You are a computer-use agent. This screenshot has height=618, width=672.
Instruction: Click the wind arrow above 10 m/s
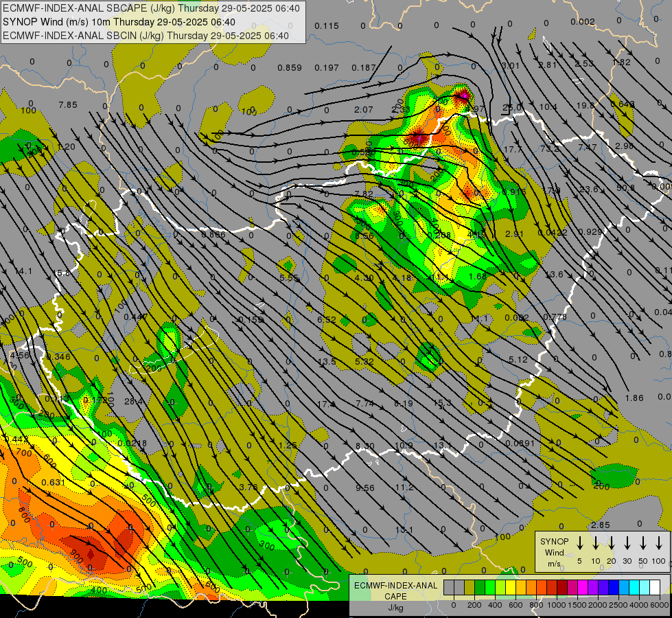[x=595, y=543]
